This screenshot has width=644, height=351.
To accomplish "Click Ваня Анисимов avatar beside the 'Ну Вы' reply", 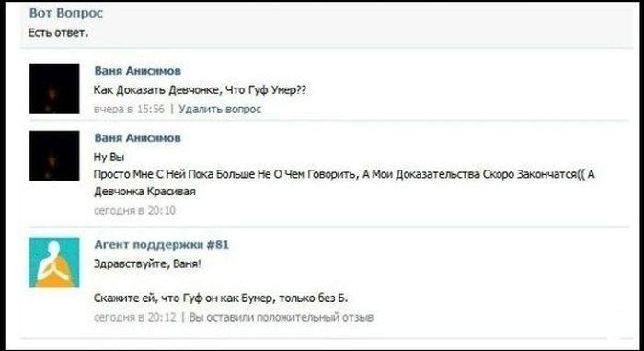I will 54,156.
